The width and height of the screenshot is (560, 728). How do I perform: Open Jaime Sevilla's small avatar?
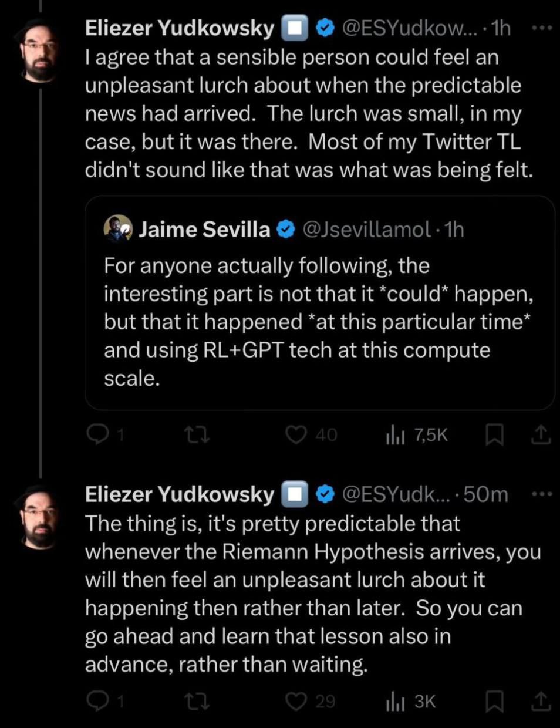(x=118, y=228)
